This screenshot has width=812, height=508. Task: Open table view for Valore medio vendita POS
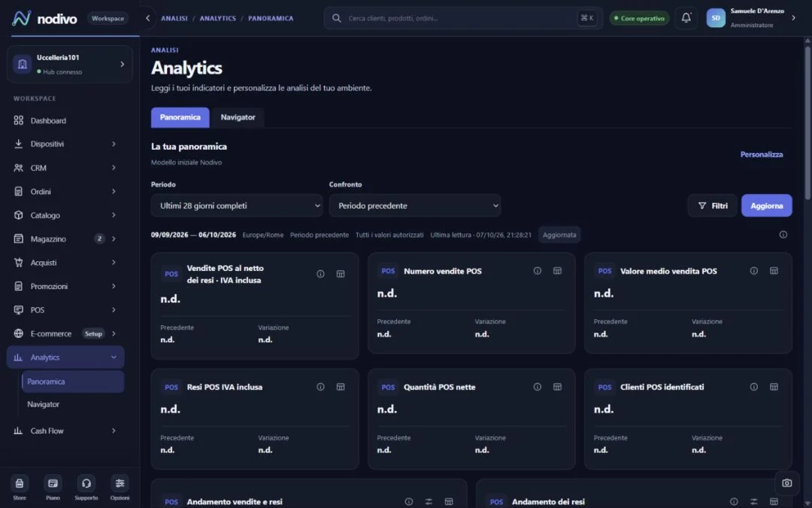click(774, 271)
